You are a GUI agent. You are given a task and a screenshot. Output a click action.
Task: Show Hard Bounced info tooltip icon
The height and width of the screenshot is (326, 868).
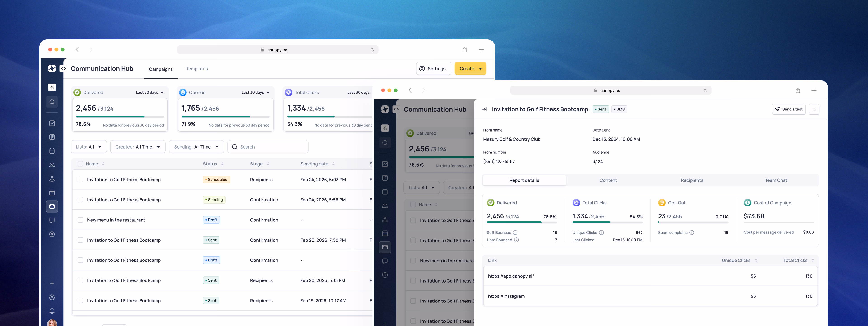(517, 240)
